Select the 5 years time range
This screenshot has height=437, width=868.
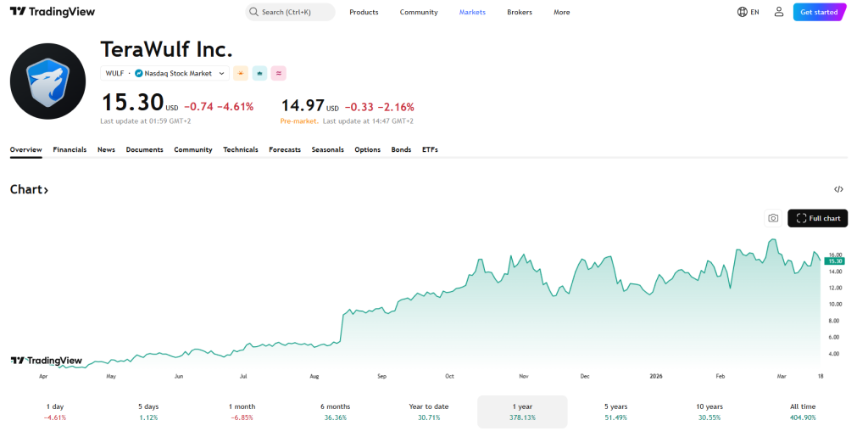click(x=616, y=412)
